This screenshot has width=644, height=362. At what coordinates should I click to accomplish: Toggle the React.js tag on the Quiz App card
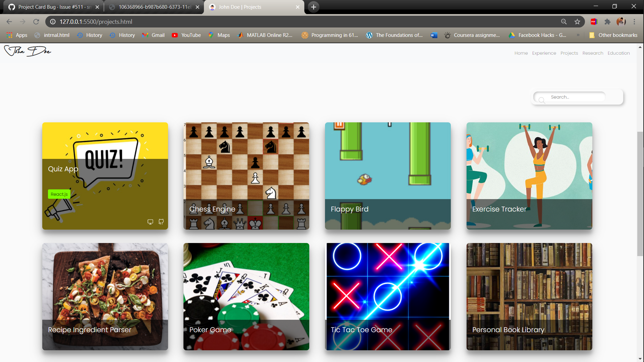click(59, 194)
